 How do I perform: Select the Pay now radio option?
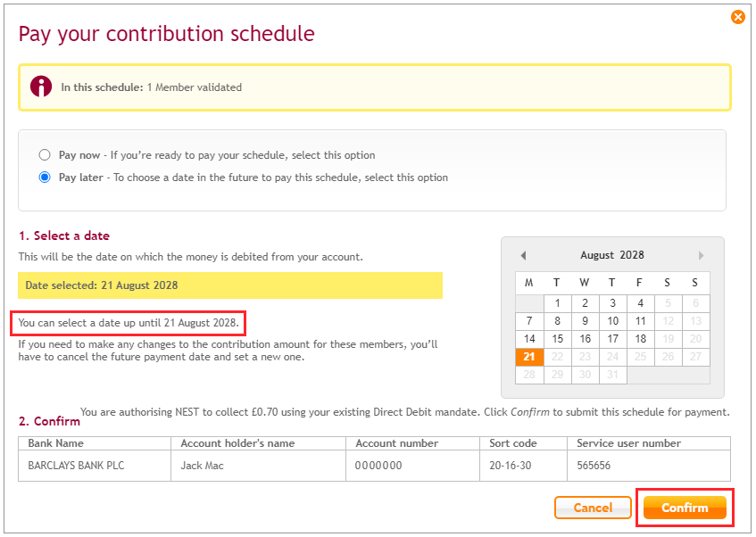[45, 155]
